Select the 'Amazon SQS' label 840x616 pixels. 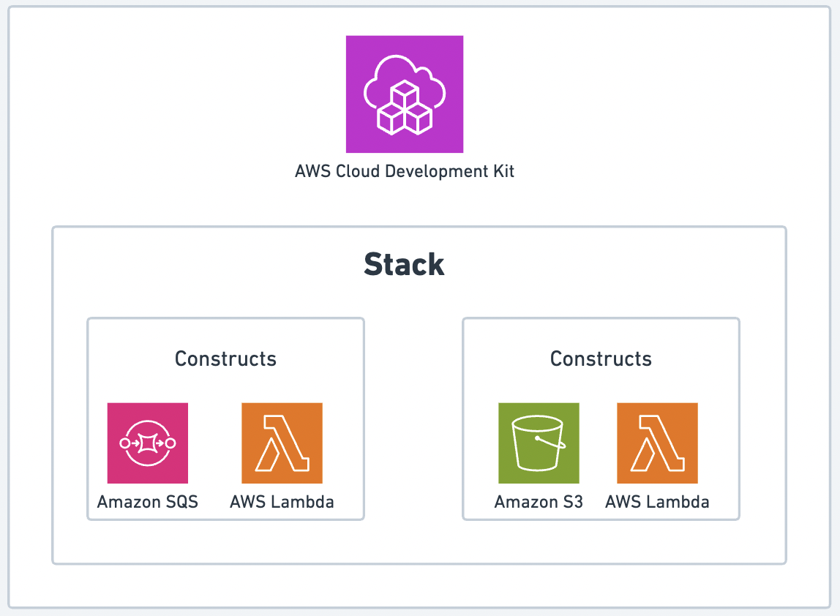148,502
